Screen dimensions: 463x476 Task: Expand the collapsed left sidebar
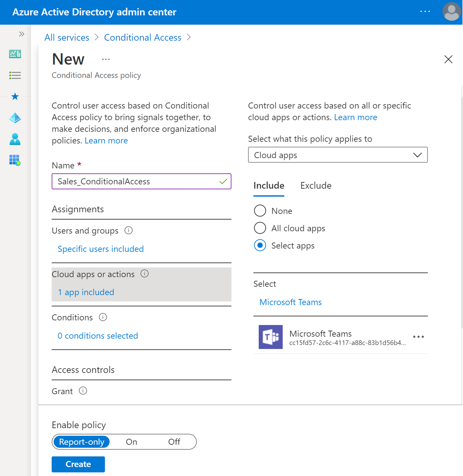pos(21,33)
